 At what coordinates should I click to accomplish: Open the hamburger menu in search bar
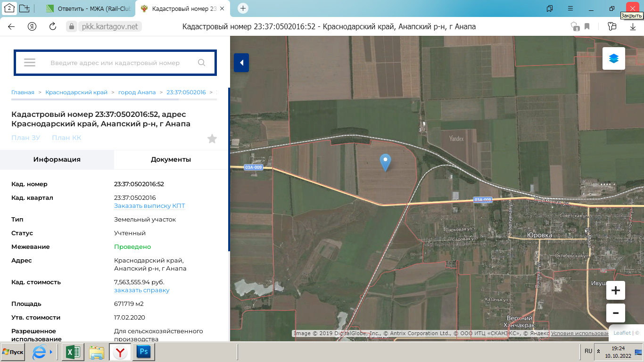tap(30, 63)
